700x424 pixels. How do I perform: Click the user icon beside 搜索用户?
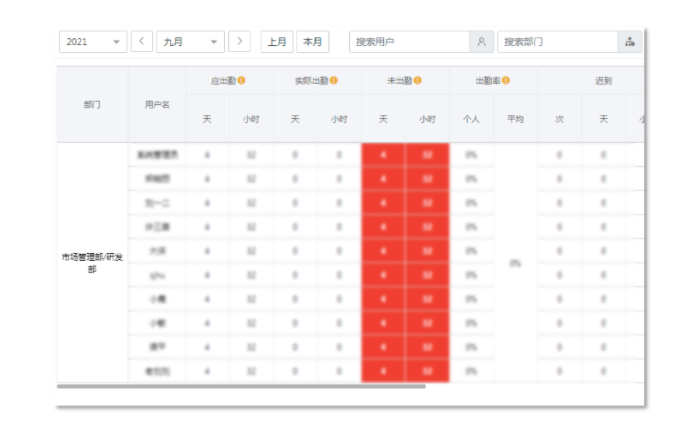click(481, 42)
